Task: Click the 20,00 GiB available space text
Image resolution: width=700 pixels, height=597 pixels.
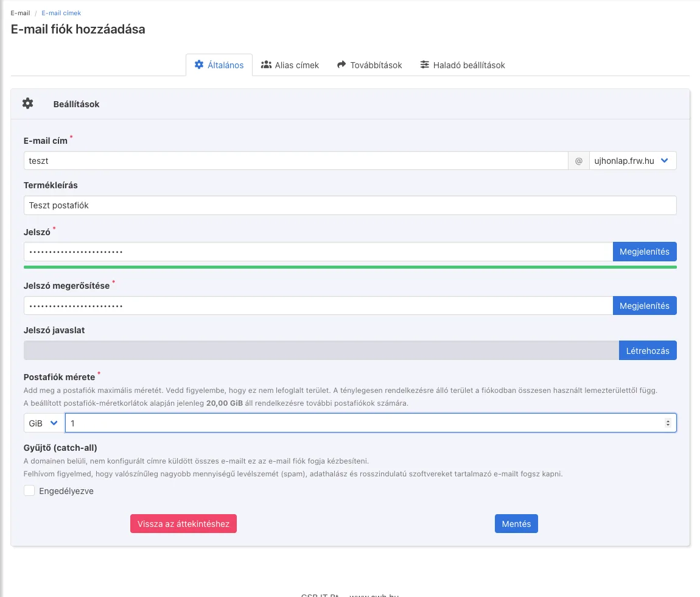Action: 225,403
